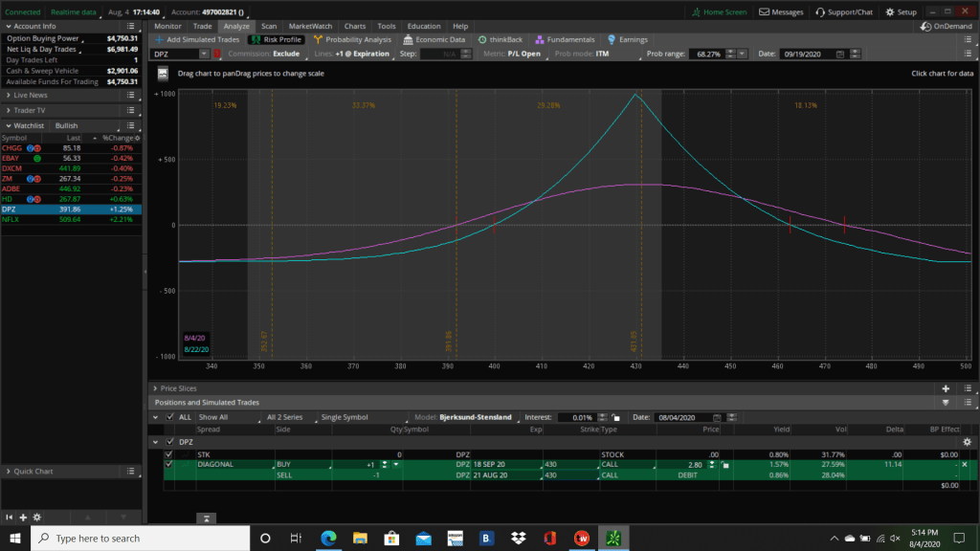Switch to the Charts tab
Image resolution: width=980 pixels, height=551 pixels.
(x=354, y=26)
